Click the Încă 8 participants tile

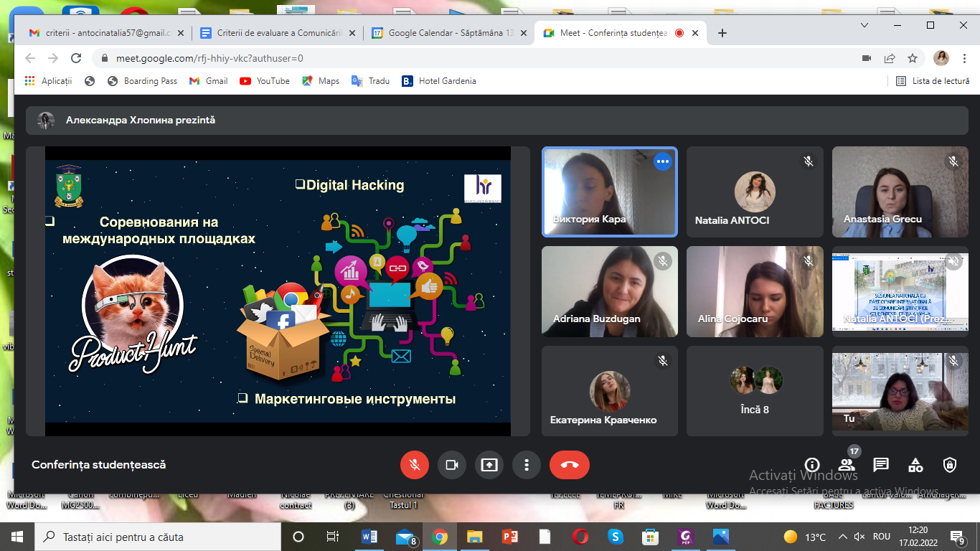point(755,391)
